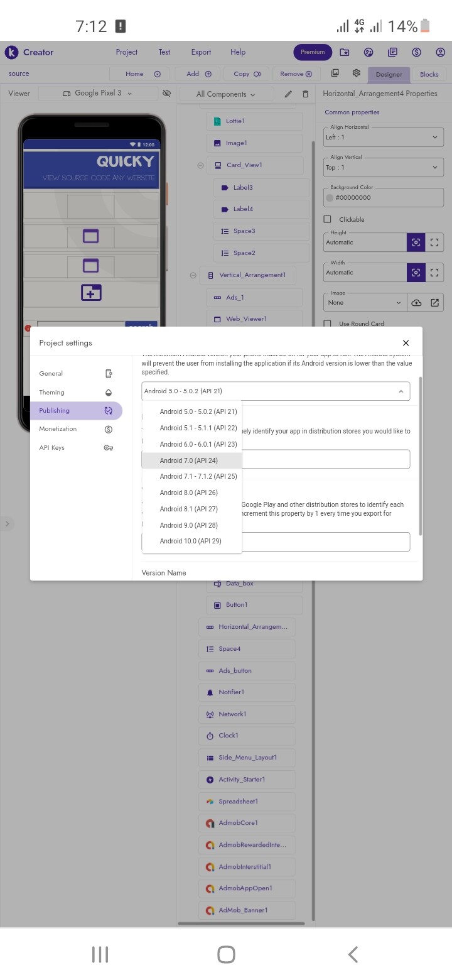
Task: Open Align Horizontal dropdown
Action: click(x=383, y=137)
